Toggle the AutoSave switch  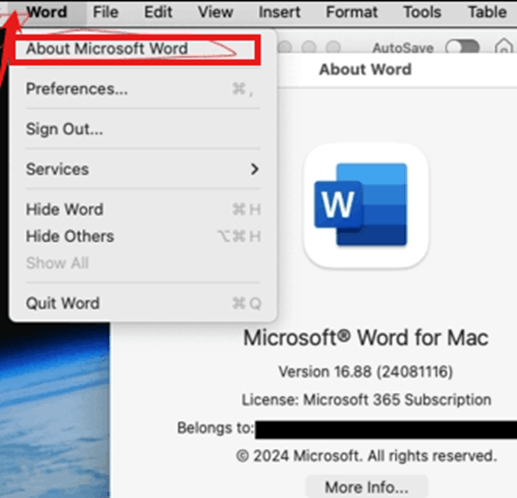(462, 47)
